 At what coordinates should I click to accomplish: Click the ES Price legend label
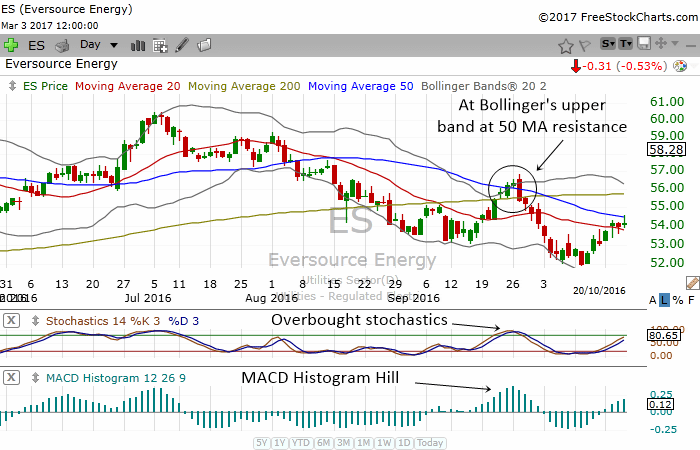46,86
